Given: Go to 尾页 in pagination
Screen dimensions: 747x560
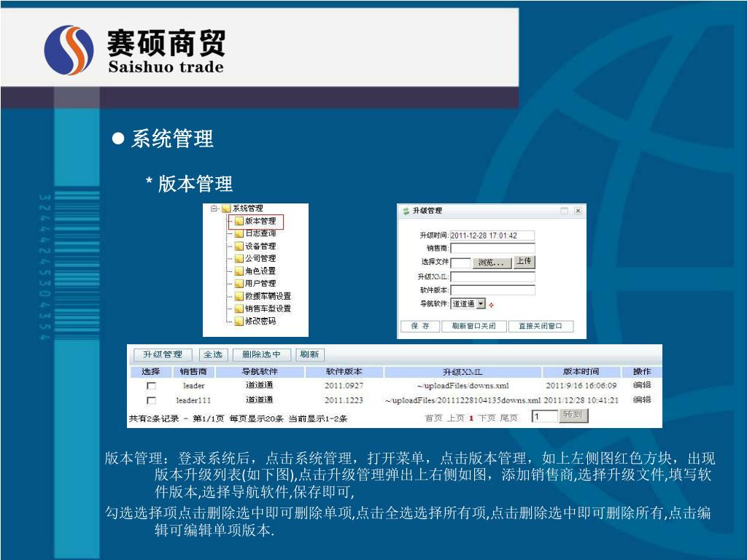Looking at the screenshot, I should coord(508,418).
